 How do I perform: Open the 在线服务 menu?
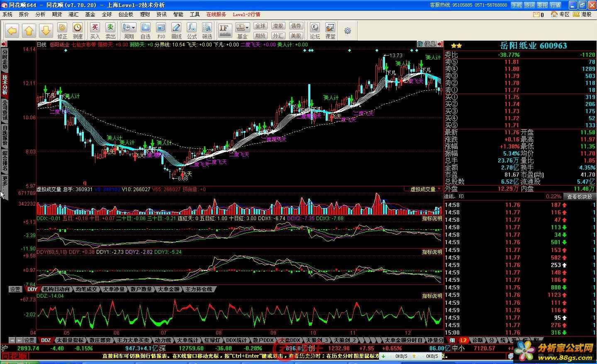click(x=217, y=15)
